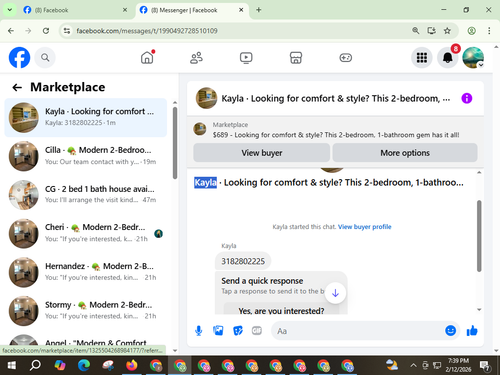Click the message thread vertical scrollbar
500x375 pixels.
479,236
